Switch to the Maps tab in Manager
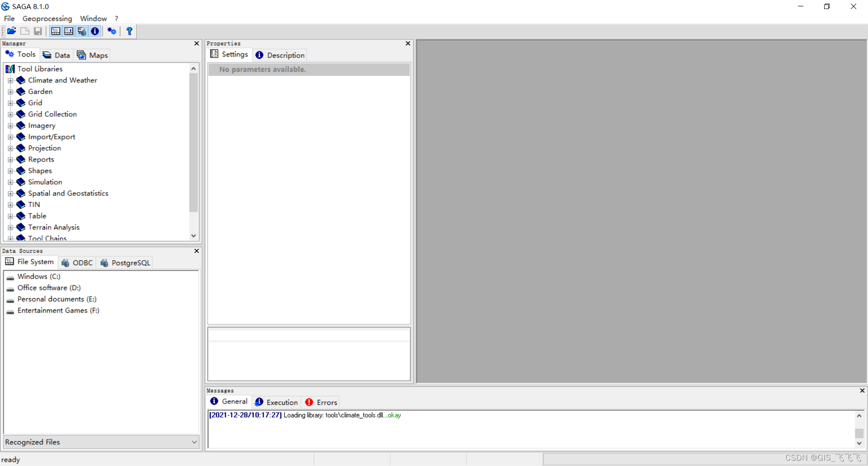 92,55
